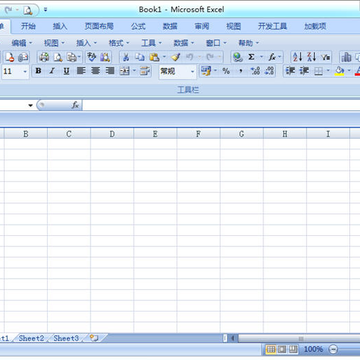Switch to Page Layout view button
Screen dimensions: 360x360
(x=282, y=349)
